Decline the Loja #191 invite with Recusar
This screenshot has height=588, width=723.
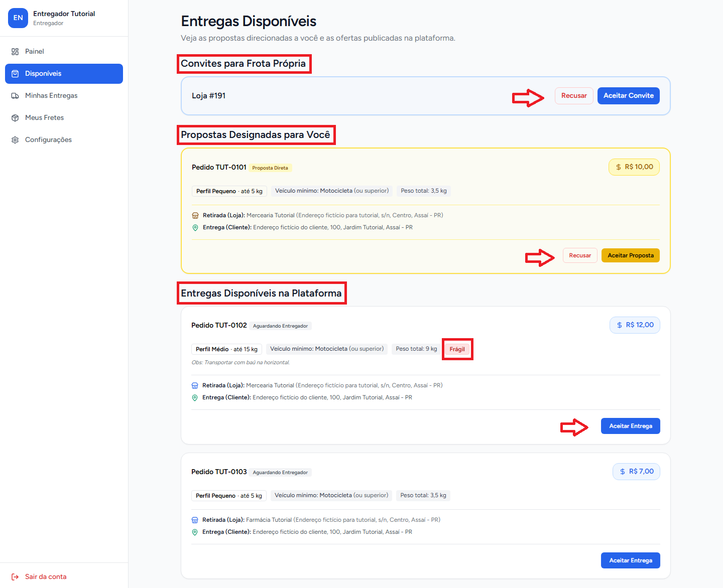tap(574, 96)
